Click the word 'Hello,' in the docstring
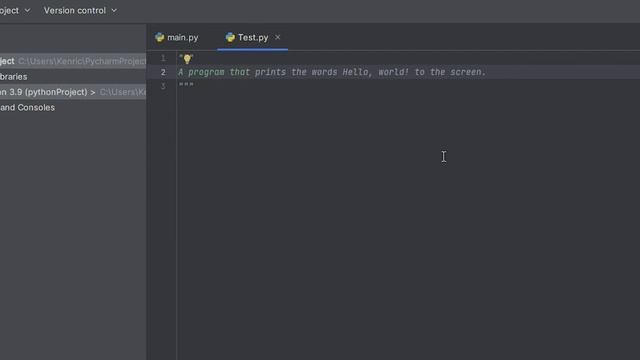Image resolution: width=640 pixels, height=360 pixels. (x=358, y=72)
